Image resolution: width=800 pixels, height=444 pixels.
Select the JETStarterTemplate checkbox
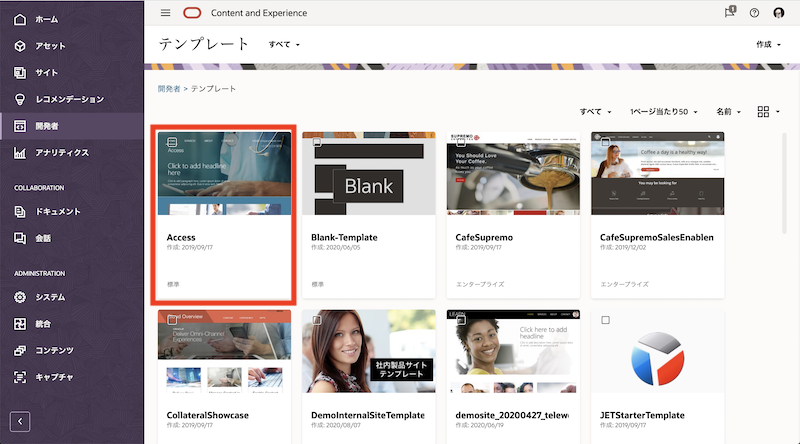pyautogui.click(x=606, y=321)
